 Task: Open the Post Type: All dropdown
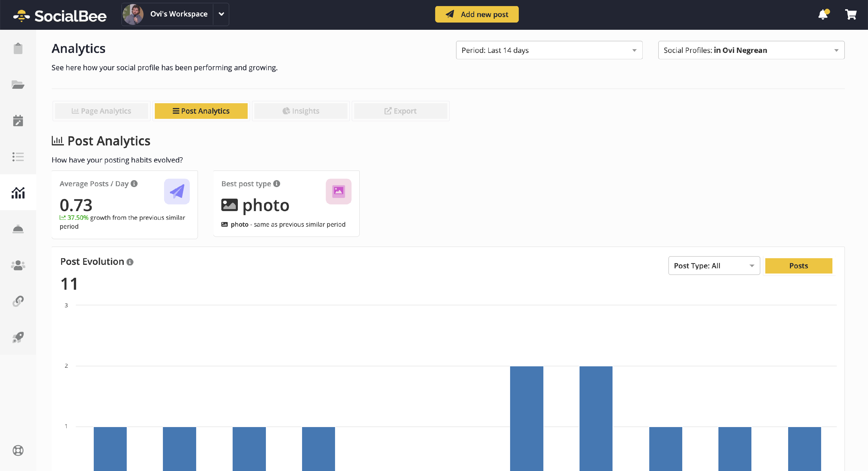click(714, 266)
